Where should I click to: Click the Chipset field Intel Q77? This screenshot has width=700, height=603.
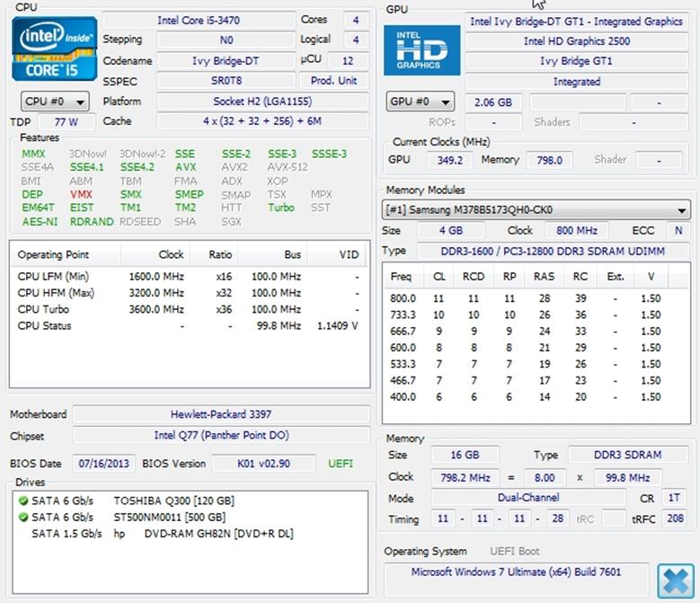pyautogui.click(x=221, y=435)
